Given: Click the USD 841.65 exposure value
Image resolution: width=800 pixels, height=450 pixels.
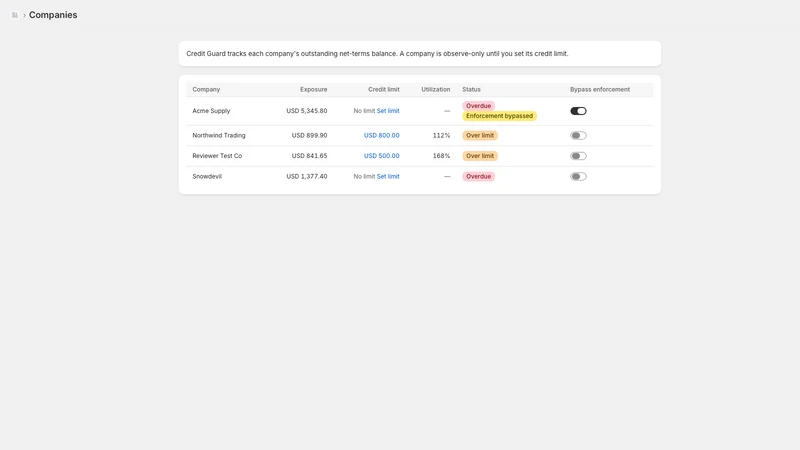Looking at the screenshot, I should click(x=309, y=156).
